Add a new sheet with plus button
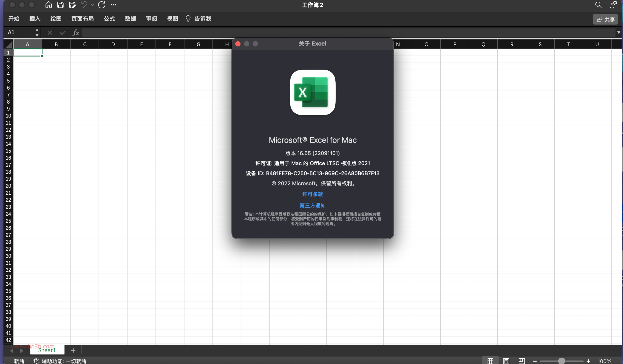The width and height of the screenshot is (623, 364). [73, 350]
